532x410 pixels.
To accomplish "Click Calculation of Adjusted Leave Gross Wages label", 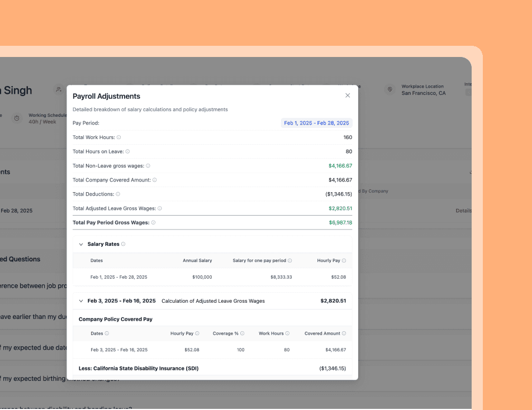I will pyautogui.click(x=213, y=301).
